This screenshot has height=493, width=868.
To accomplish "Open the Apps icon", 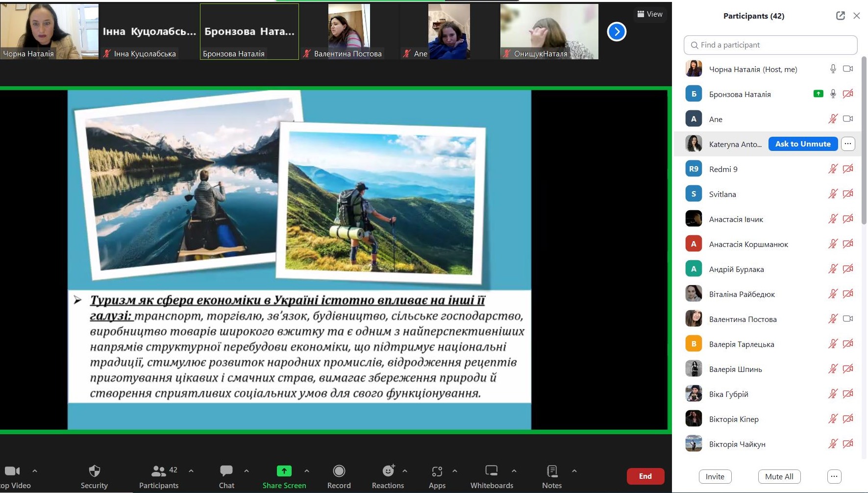I will click(x=437, y=471).
